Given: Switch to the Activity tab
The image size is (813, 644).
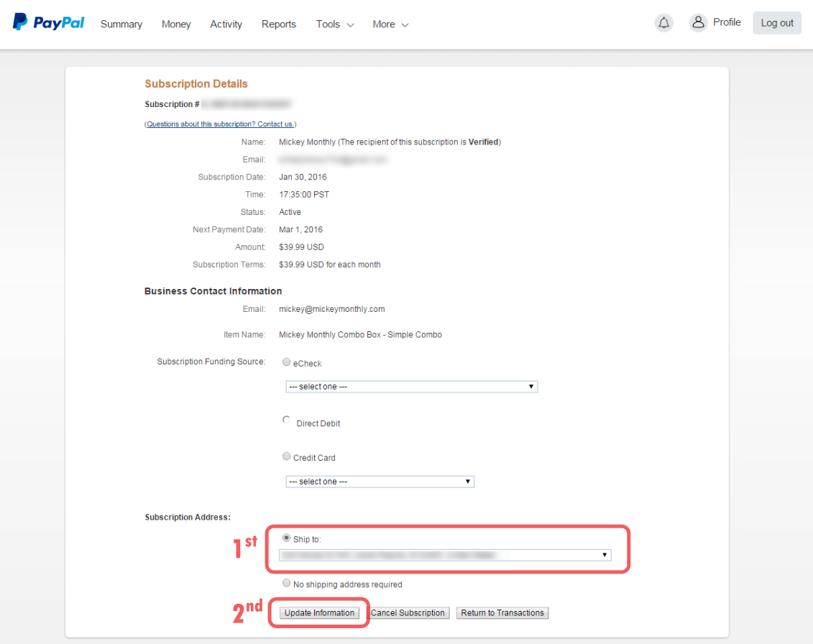Looking at the screenshot, I should 226,24.
